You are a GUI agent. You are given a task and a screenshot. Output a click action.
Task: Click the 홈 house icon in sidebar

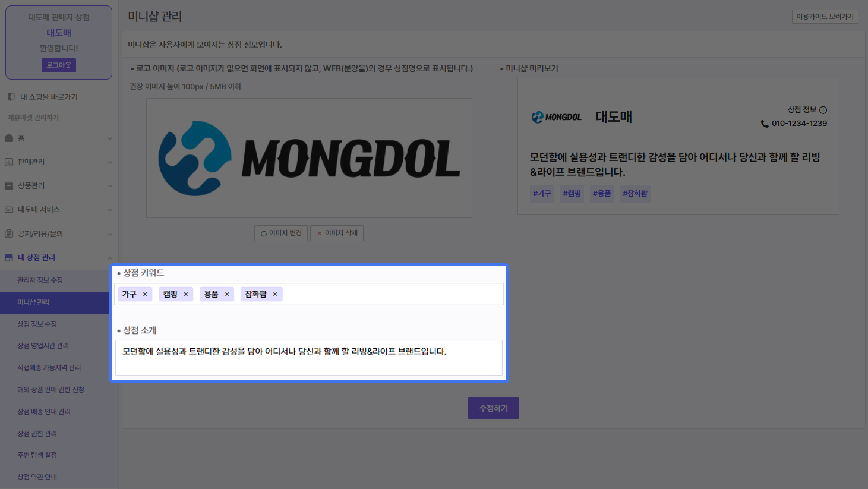point(9,138)
